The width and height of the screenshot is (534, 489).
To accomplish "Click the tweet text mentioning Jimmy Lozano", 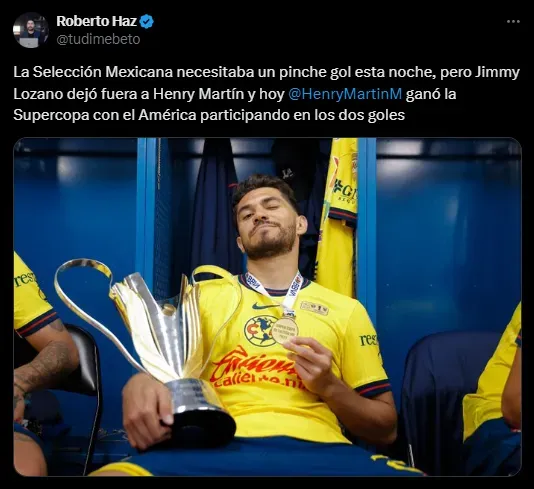I will pos(266,94).
